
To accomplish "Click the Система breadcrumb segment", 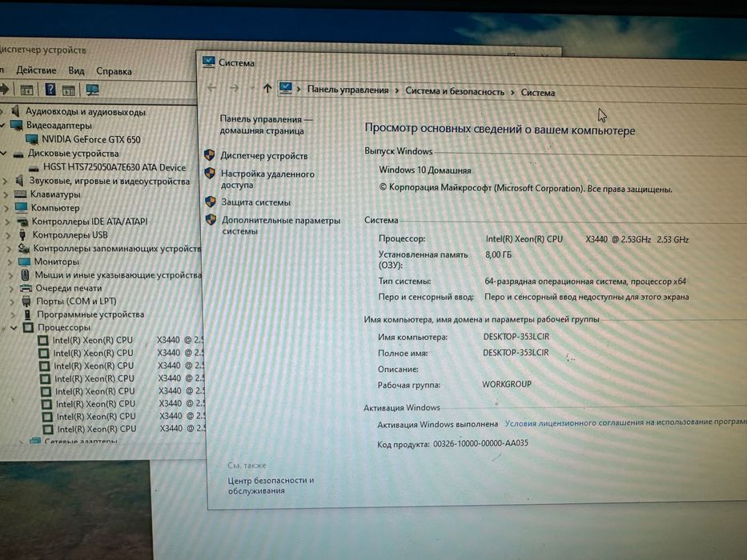I will [x=537, y=92].
